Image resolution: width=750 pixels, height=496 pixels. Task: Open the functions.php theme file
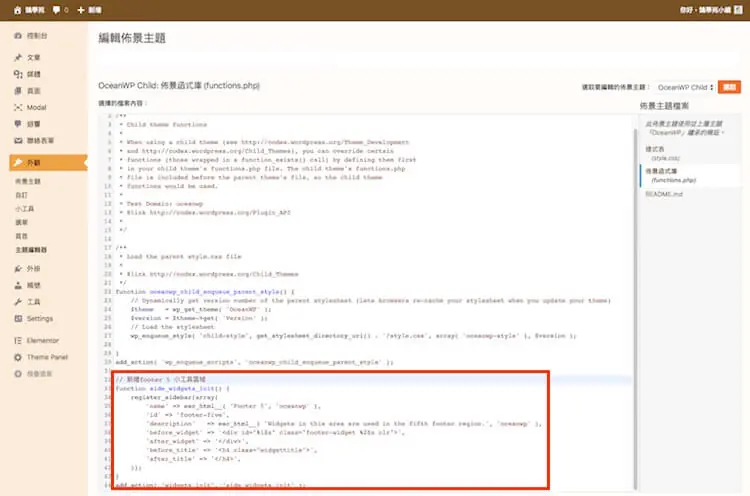coord(671,176)
